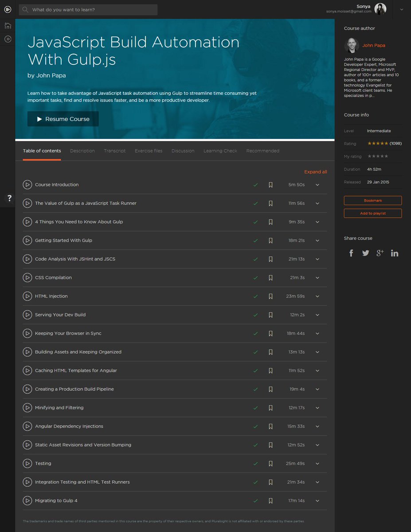Toggle completion check for Building Assets module

tap(255, 352)
